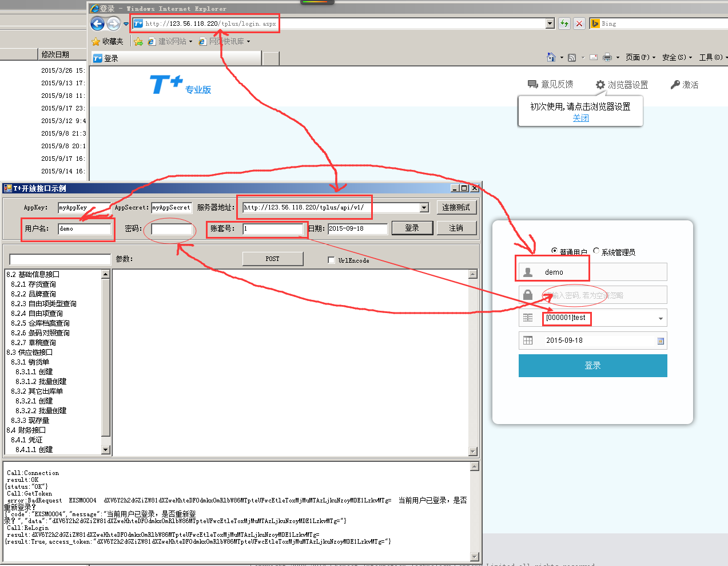Open the Print button dropdown arrow
This screenshot has width=728, height=566.
(618, 58)
